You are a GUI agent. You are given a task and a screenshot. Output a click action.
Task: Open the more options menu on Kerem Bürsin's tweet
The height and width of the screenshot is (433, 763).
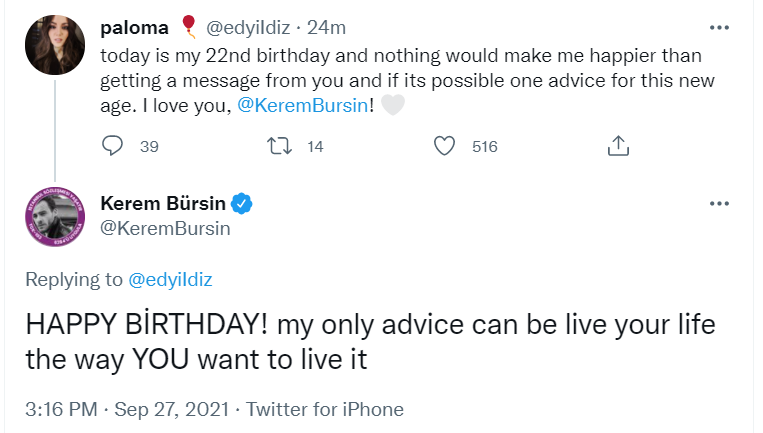tap(718, 203)
